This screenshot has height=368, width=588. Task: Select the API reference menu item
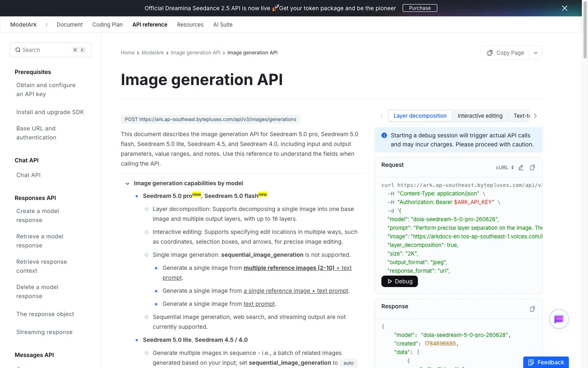pos(150,25)
